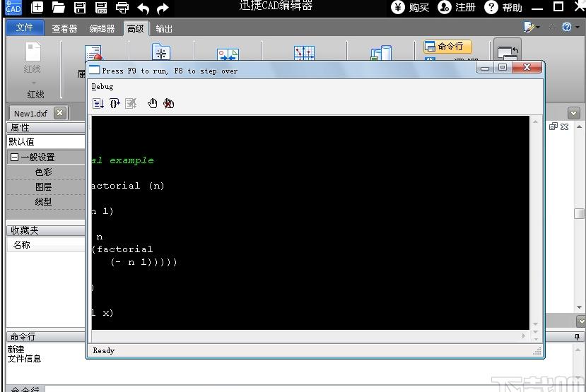Image resolution: width=586 pixels, height=392 pixels.
Task: Save the drawing with the floppy disk icon
Action: (80, 7)
